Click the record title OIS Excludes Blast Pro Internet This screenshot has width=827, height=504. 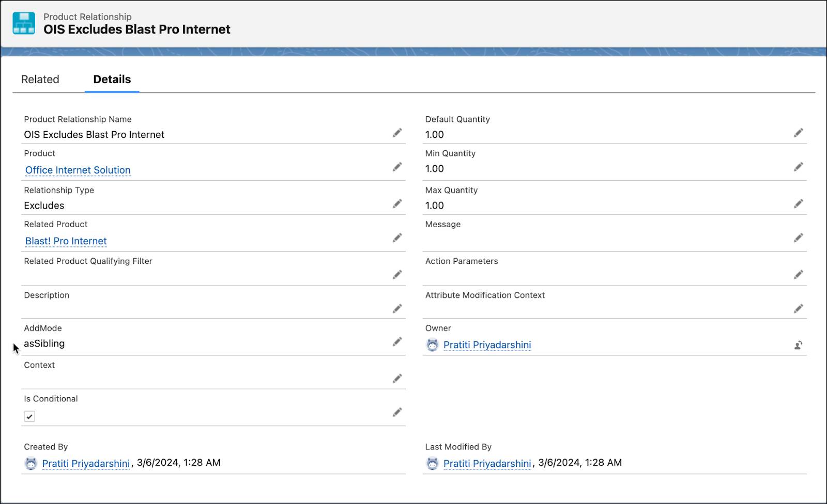pyautogui.click(x=137, y=29)
